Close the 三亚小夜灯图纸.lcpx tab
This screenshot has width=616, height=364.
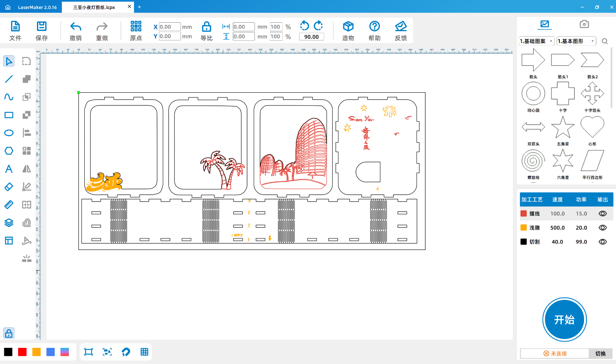point(129,7)
